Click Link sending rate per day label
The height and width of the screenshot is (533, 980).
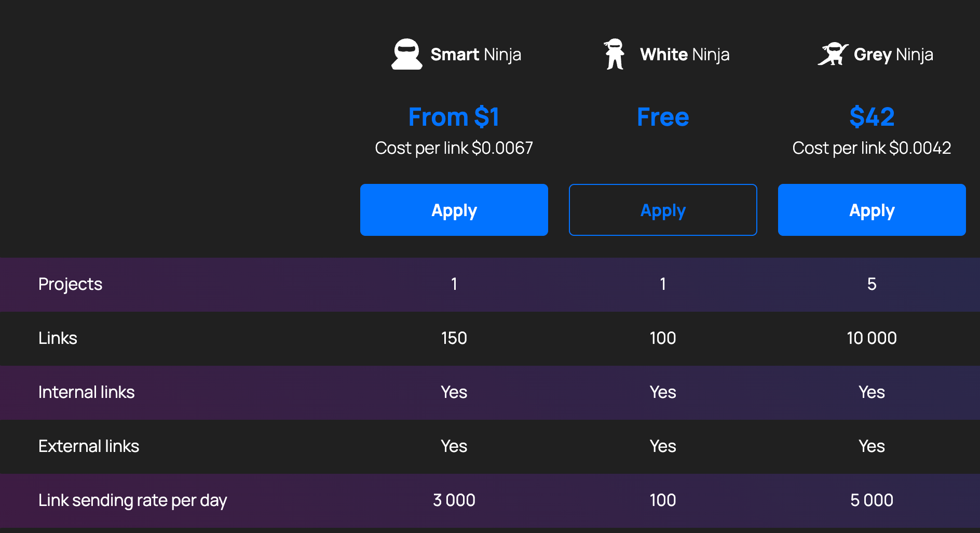(132, 500)
